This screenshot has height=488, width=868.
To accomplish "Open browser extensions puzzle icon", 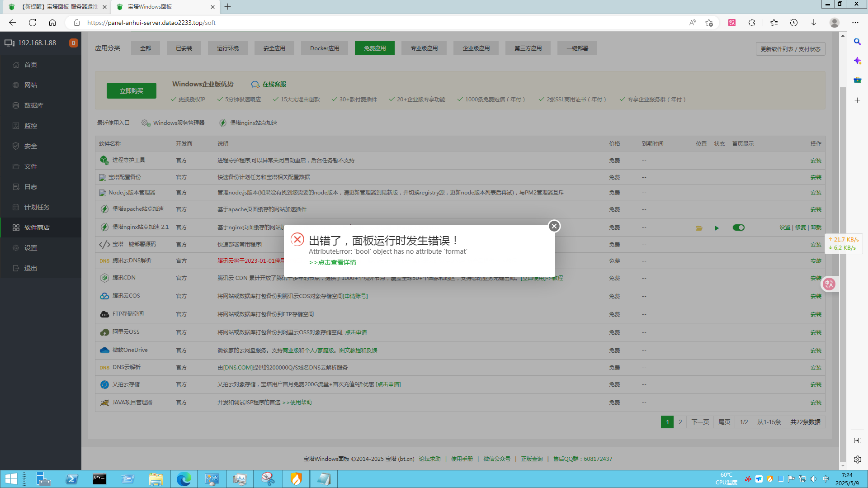I will [752, 23].
